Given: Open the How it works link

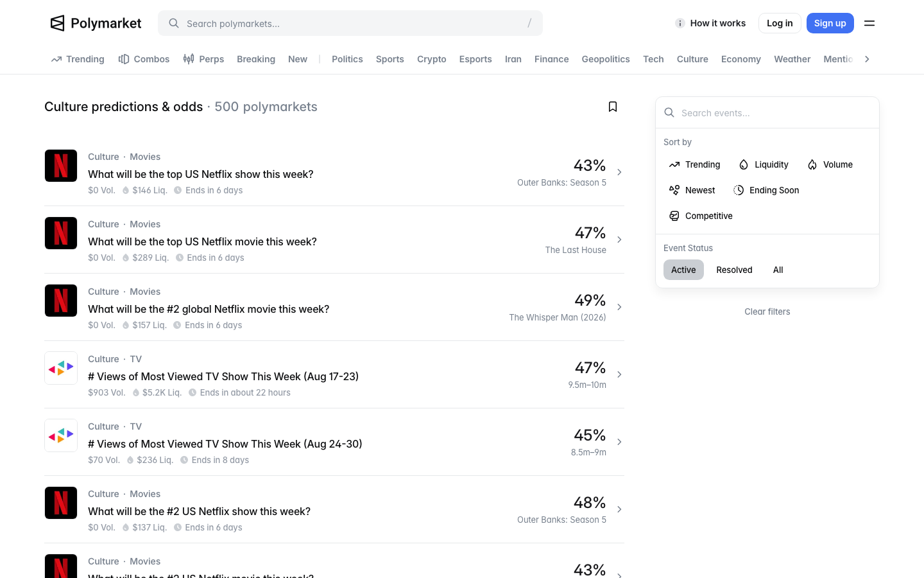Looking at the screenshot, I should (710, 23).
